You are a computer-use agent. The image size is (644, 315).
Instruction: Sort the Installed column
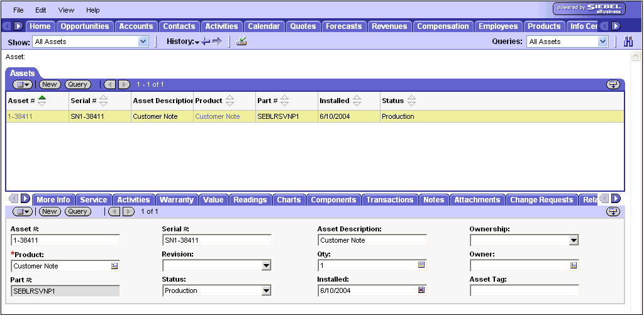357,101
